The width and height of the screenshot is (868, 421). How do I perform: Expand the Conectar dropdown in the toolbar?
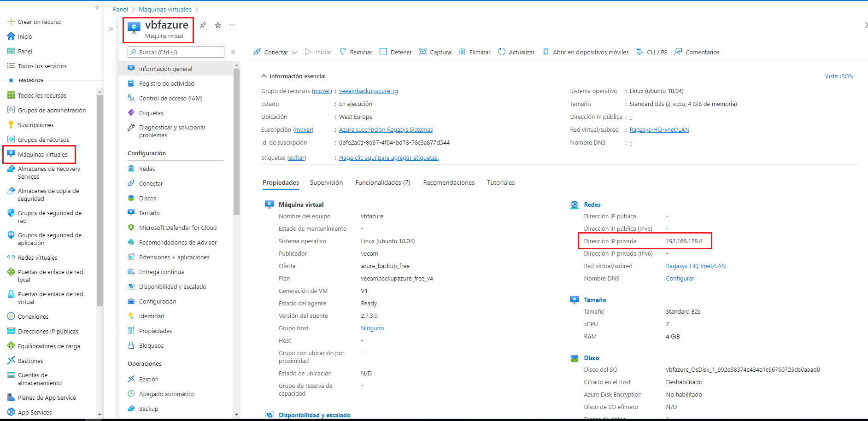coord(294,52)
